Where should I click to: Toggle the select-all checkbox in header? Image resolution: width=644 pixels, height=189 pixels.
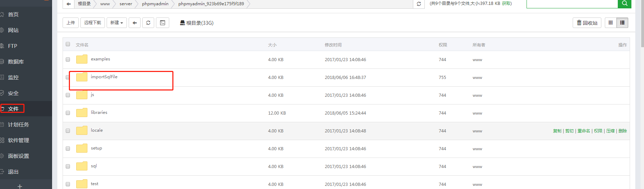(x=68, y=44)
